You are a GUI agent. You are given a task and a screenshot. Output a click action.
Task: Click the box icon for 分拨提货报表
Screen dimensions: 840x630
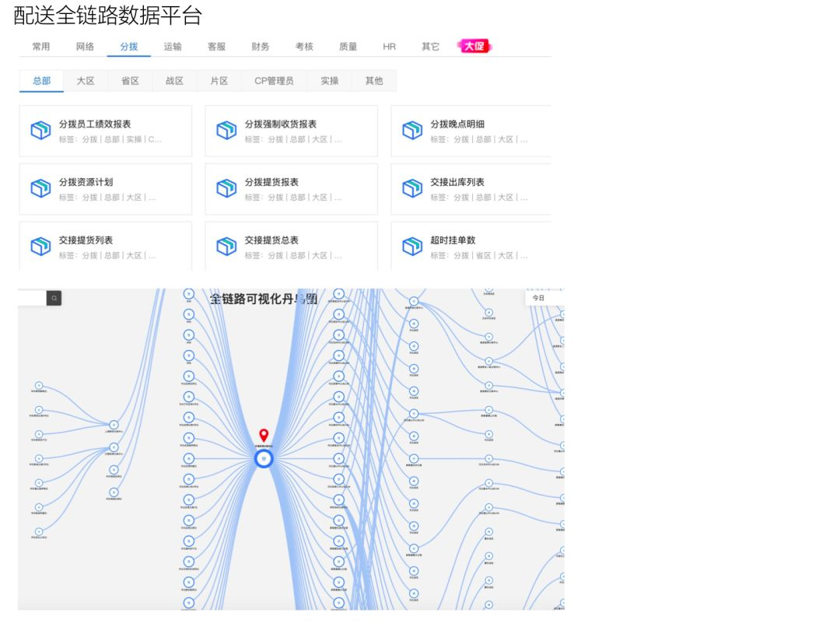[226, 188]
